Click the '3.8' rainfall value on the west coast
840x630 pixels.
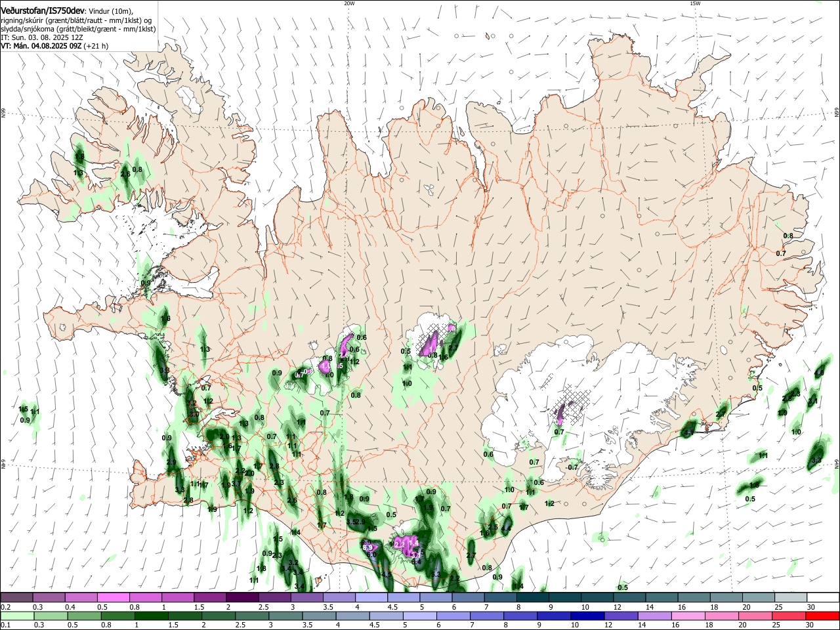click(x=165, y=370)
